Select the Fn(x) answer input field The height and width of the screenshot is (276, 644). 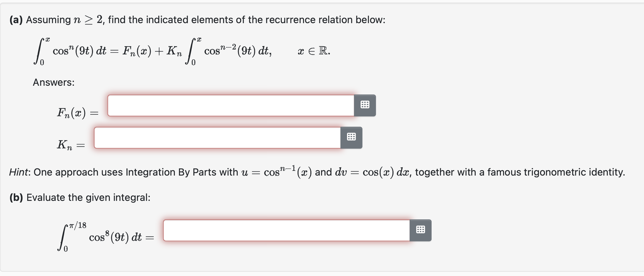pos(231,106)
